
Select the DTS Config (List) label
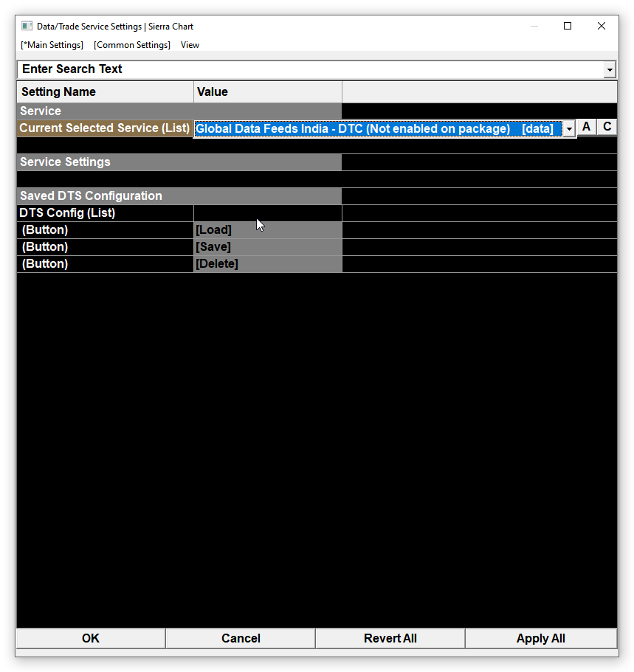pos(105,213)
